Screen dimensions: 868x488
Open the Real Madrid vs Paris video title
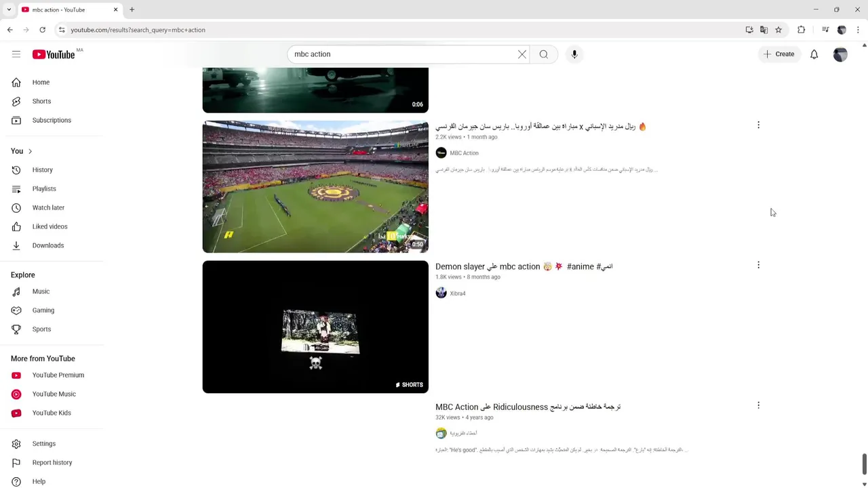pyautogui.click(x=541, y=126)
